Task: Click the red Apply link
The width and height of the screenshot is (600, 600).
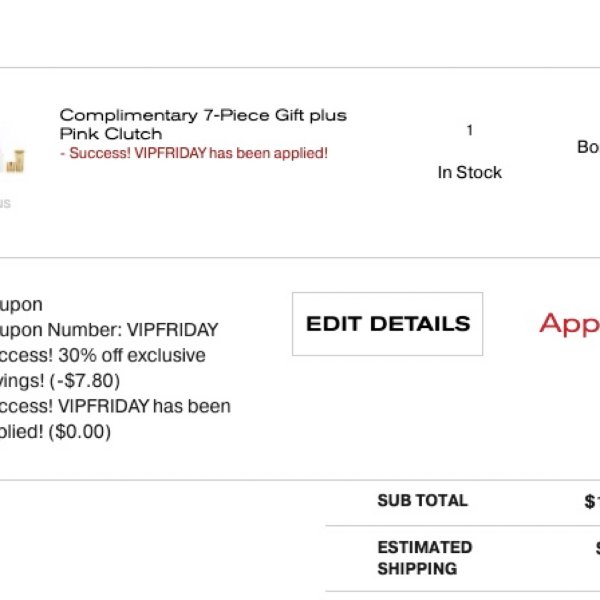Action: (x=569, y=324)
